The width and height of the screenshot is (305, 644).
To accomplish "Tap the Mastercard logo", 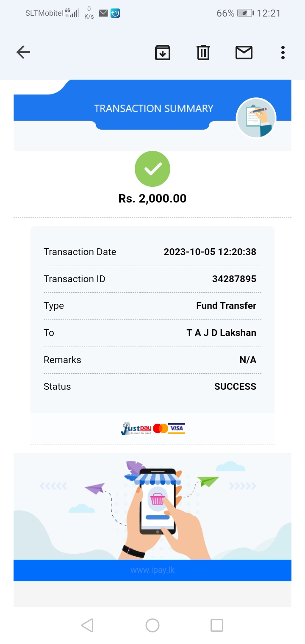I will pyautogui.click(x=161, y=429).
